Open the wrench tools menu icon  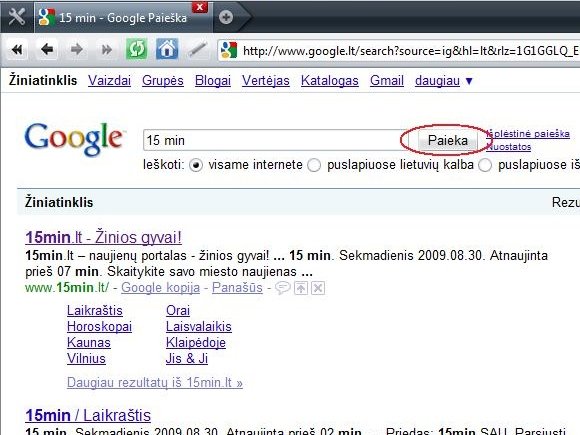(x=17, y=17)
